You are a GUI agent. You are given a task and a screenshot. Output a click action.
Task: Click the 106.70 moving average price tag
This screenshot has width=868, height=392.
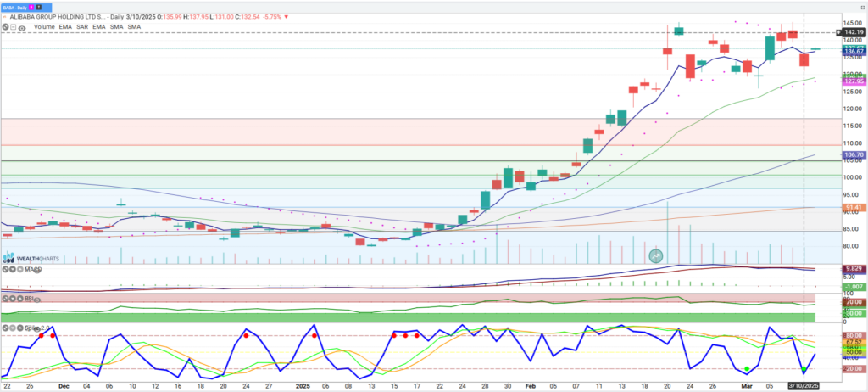(853, 154)
